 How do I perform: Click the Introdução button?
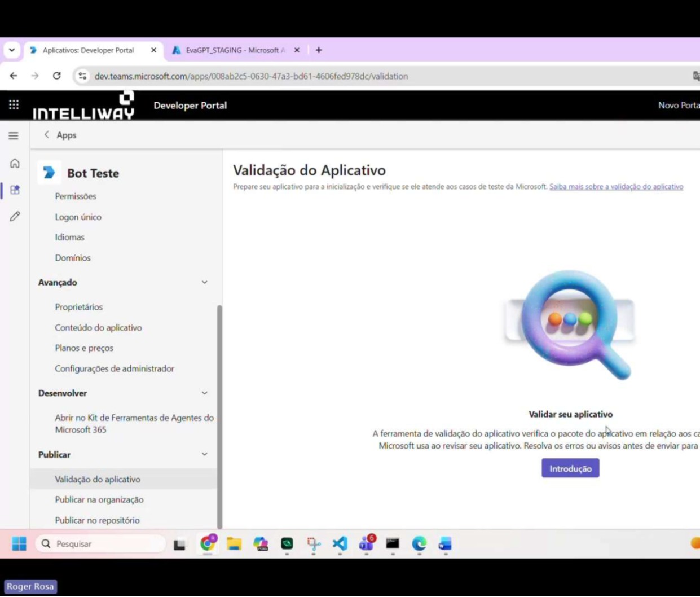pyautogui.click(x=570, y=468)
